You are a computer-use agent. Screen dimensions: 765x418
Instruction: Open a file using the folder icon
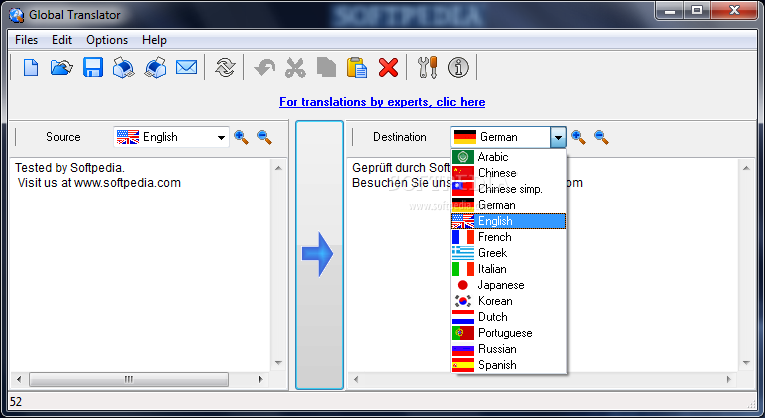click(61, 67)
